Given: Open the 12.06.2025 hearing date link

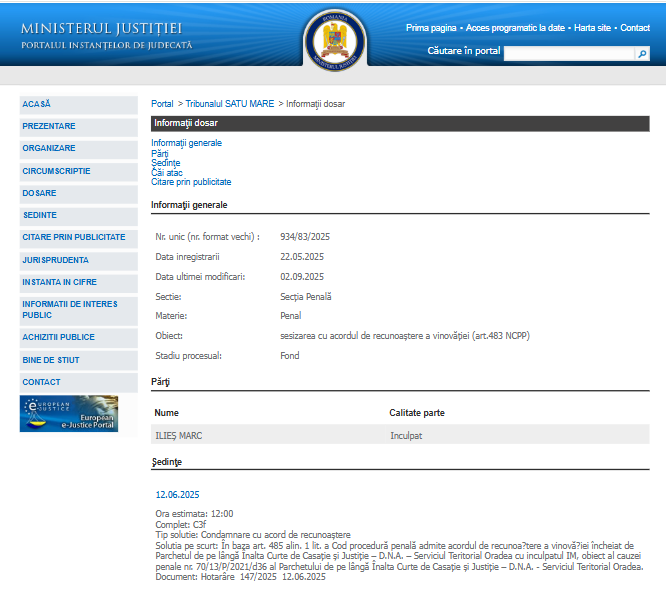Looking at the screenshot, I should 178,495.
